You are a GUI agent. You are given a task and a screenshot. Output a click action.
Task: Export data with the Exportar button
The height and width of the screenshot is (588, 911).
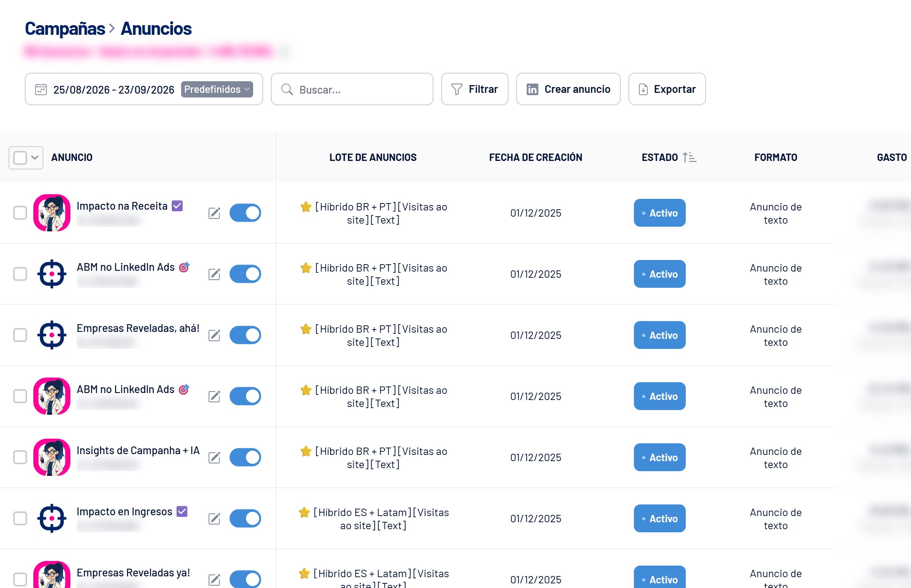coord(667,89)
